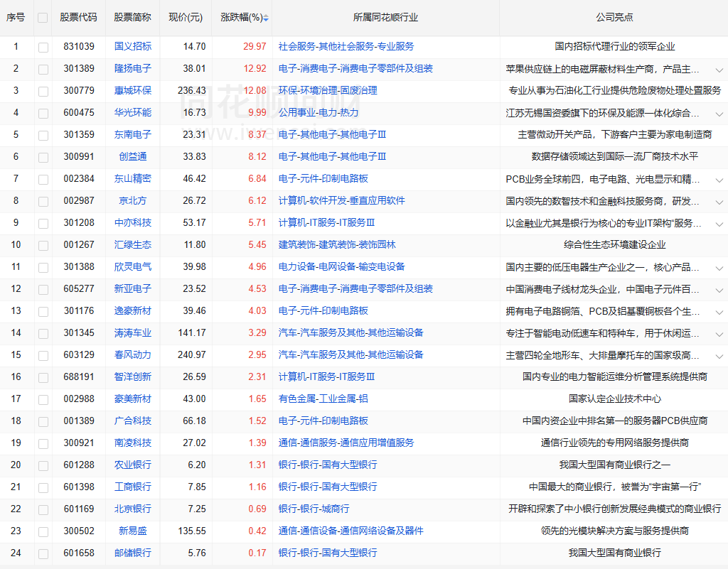Image resolution: width=728 pixels, height=569 pixels.
Task: Expand the 京北方 highlight chevron
Action: coord(719,202)
